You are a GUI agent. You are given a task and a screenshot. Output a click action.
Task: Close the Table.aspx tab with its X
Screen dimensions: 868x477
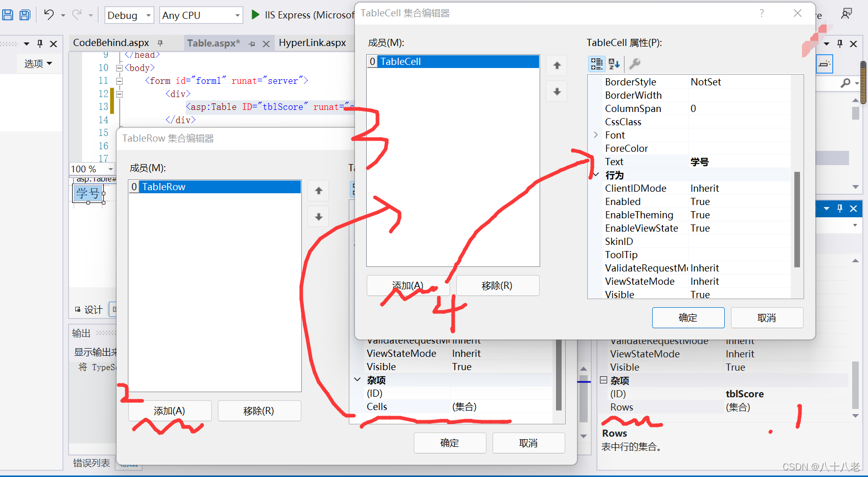click(x=266, y=44)
